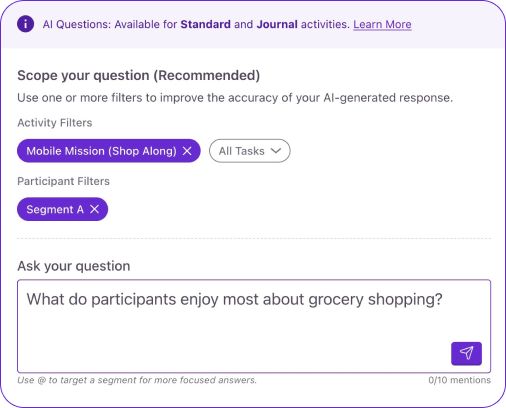Open the Learn More link
506x408 pixels.
(382, 24)
